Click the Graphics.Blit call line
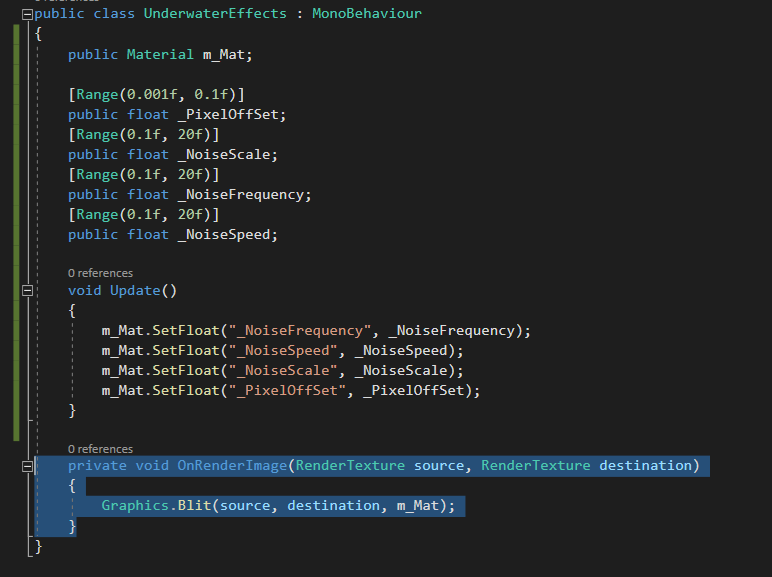772x577 pixels. 278,506
